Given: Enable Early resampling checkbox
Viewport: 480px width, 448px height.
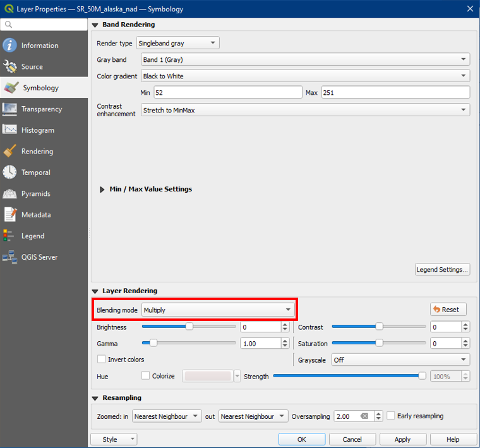Looking at the screenshot, I should tap(391, 416).
